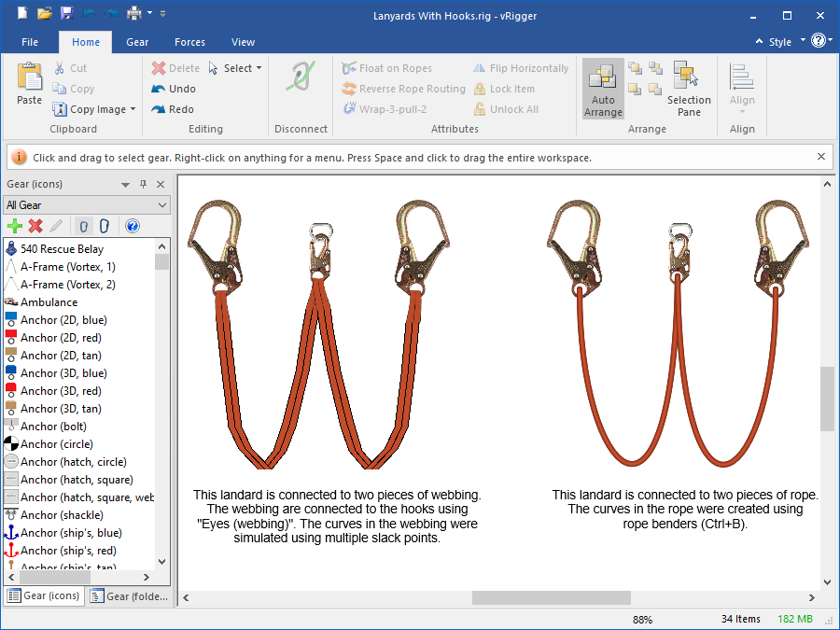Expand the Copy Image dropdown
Screen dimensions: 840x630
(133, 109)
